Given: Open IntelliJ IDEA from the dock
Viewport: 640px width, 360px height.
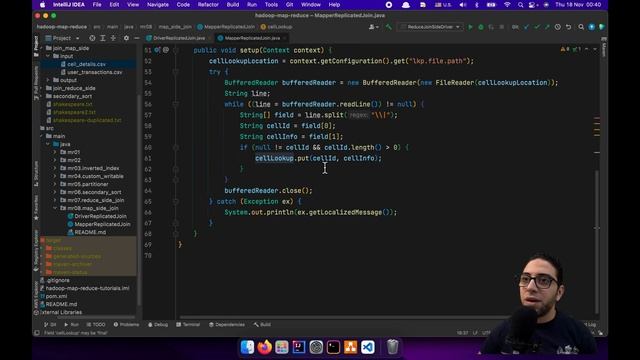Looking at the screenshot, I should pos(298,347).
